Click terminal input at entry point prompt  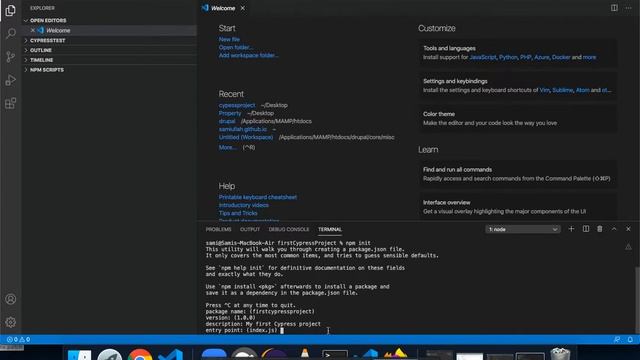282,330
